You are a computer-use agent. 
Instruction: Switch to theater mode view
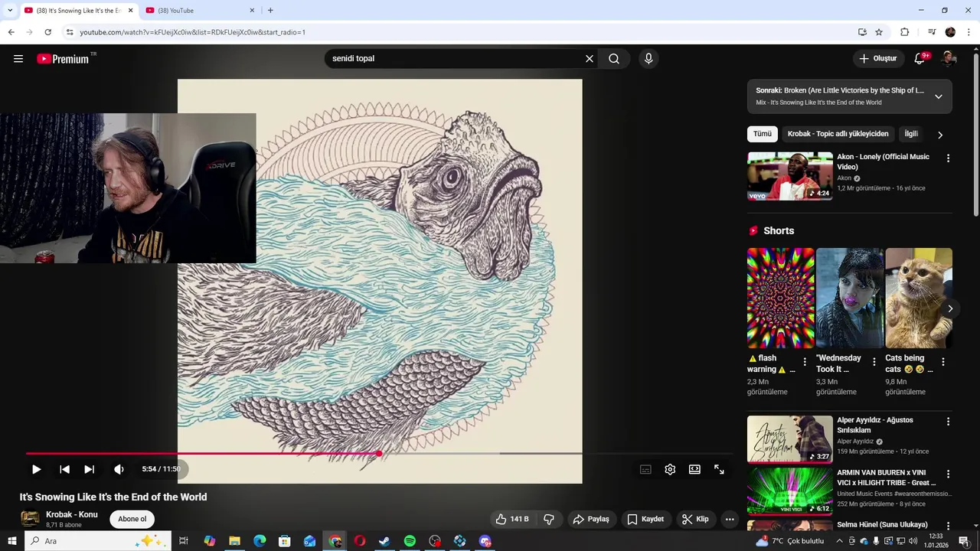[x=694, y=469]
